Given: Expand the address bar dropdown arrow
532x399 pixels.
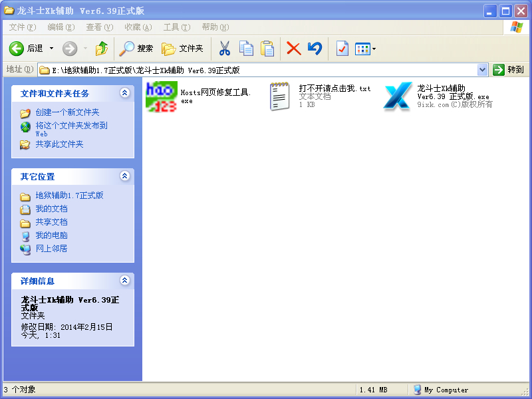Looking at the screenshot, I should click(x=482, y=70).
